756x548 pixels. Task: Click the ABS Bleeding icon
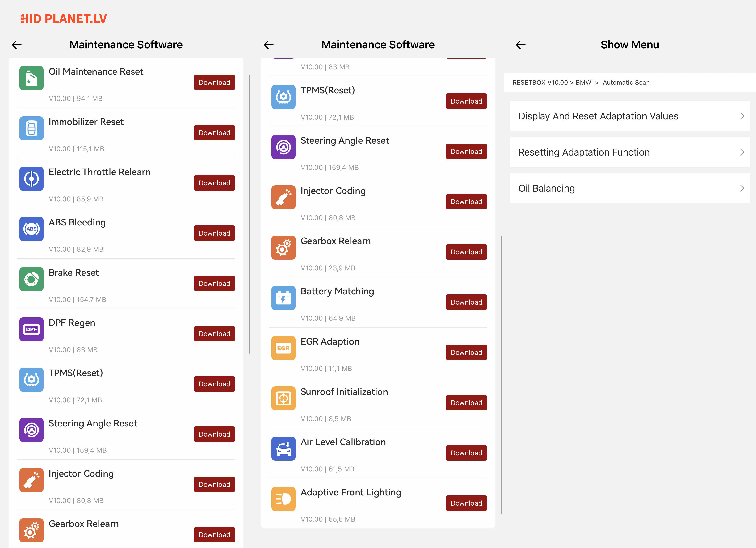(x=31, y=229)
